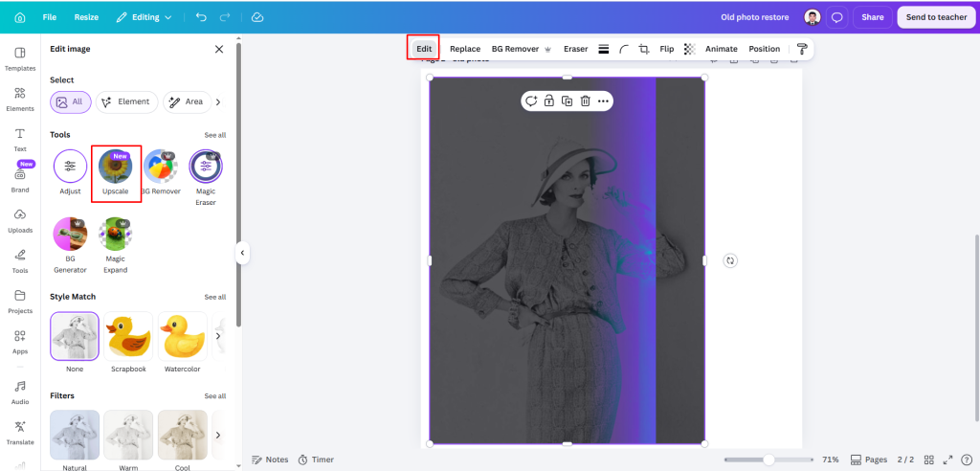Open the BG Generator tool

pyautogui.click(x=70, y=245)
